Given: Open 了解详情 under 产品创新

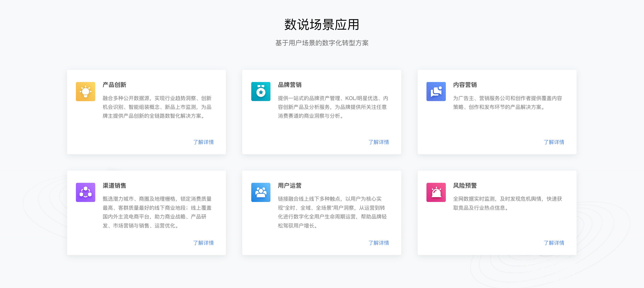Looking at the screenshot, I should (x=204, y=142).
